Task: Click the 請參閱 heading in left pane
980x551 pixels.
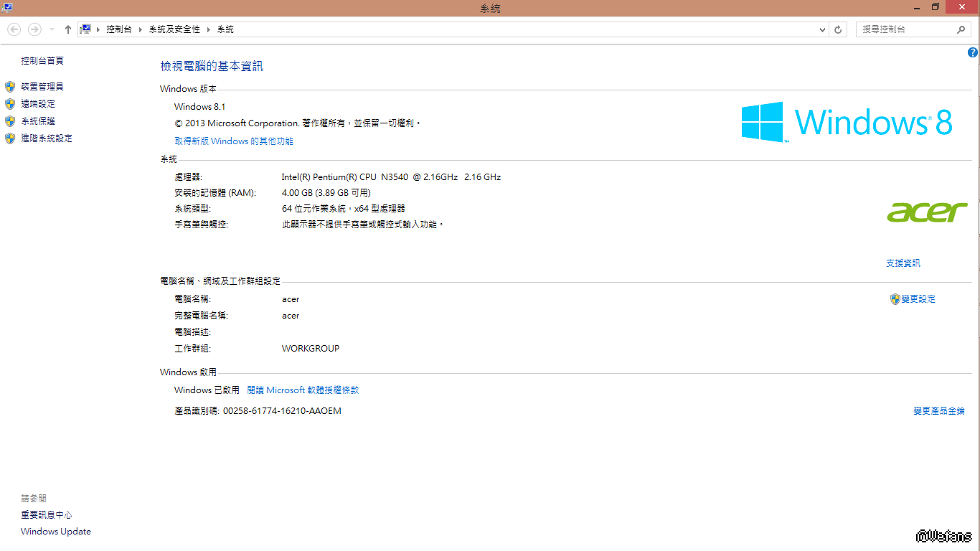Action: (34, 498)
